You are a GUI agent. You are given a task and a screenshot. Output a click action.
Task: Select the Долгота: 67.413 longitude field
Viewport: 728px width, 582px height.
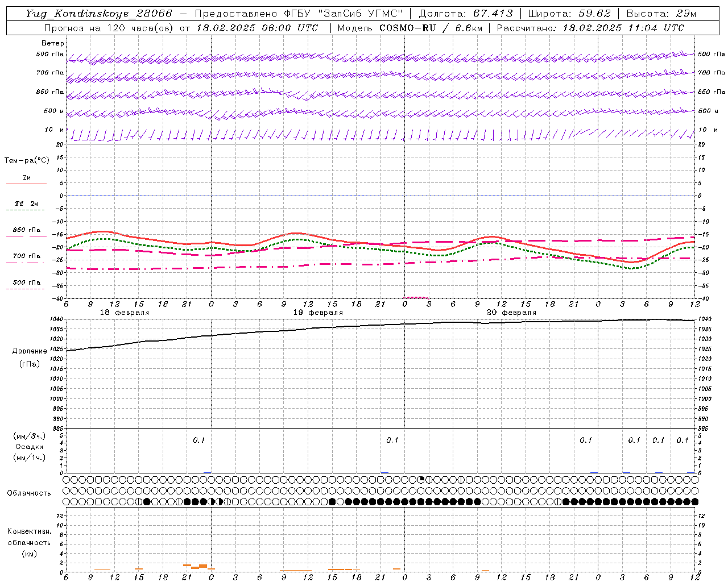pyautogui.click(x=466, y=14)
